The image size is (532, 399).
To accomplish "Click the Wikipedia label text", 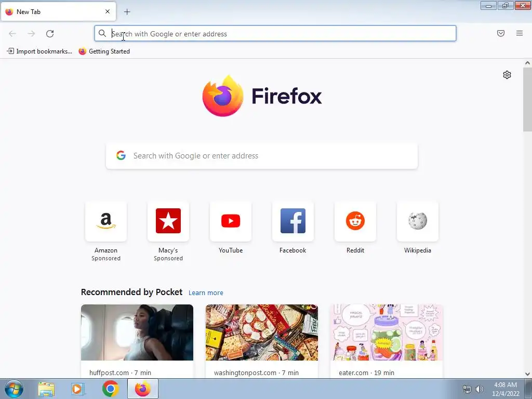I will [418, 250].
